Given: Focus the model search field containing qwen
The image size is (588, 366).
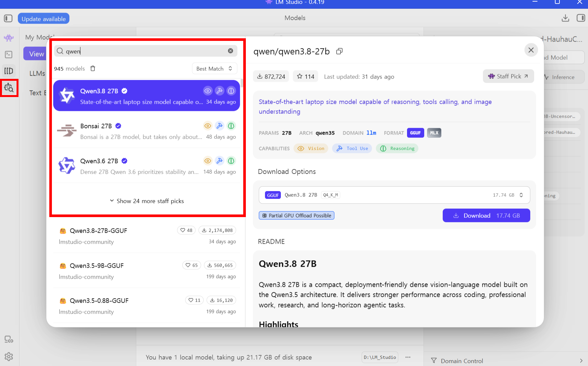Looking at the screenshot, I should coord(146,51).
